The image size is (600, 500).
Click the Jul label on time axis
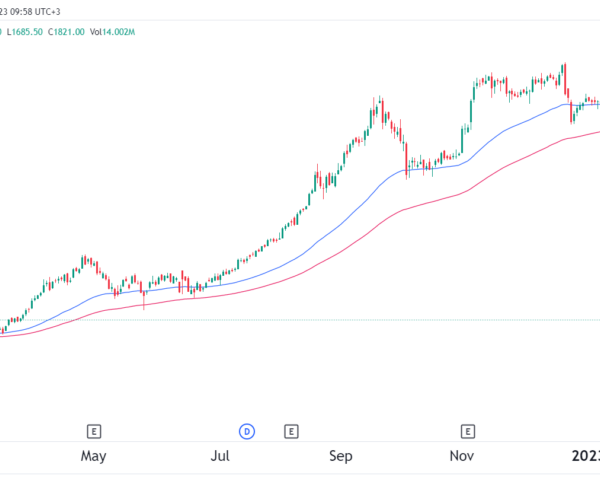[221, 457]
